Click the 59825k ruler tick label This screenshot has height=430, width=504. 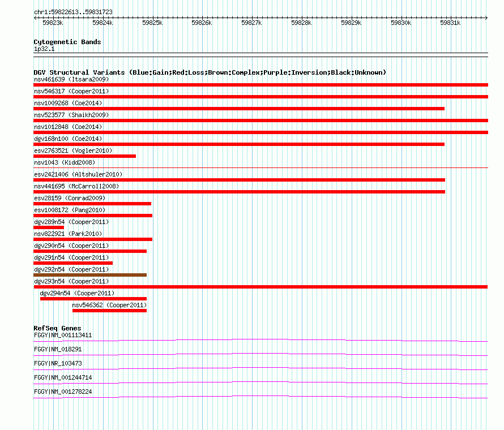[152, 23]
